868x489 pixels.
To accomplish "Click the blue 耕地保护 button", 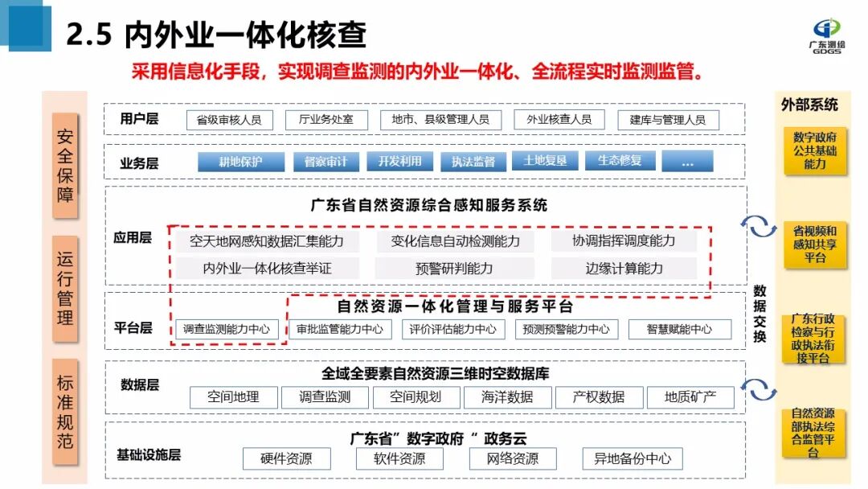I will [x=241, y=162].
